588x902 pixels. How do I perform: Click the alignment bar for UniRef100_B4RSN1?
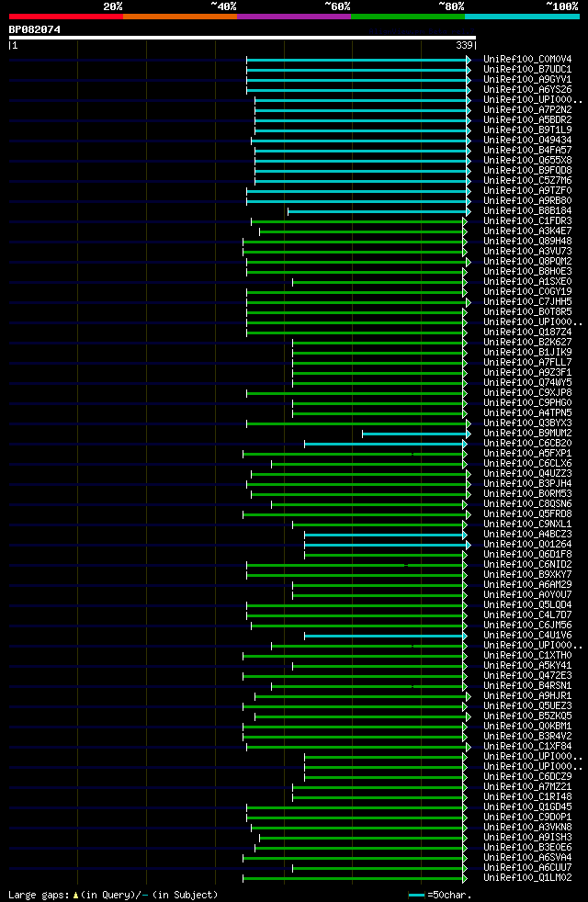pos(368,686)
